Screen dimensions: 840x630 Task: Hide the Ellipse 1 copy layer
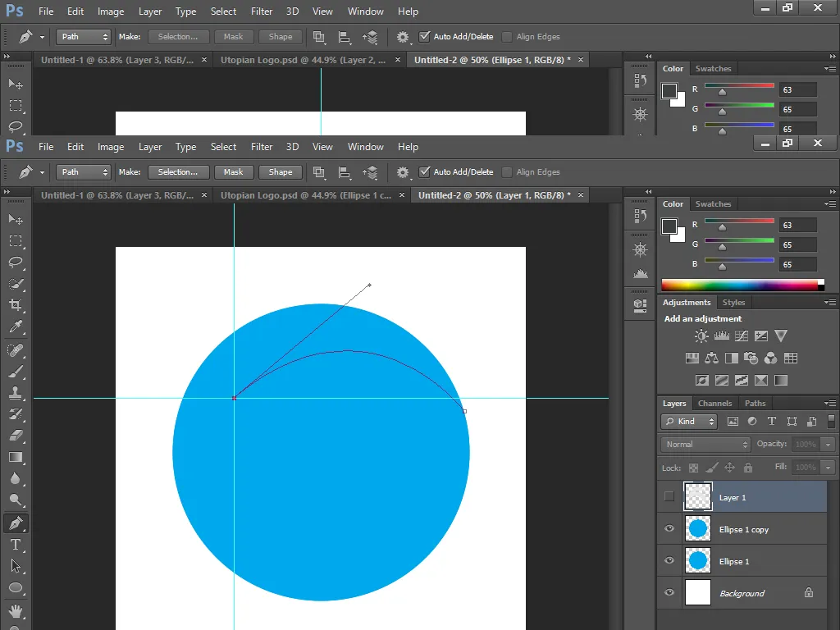[669, 529]
